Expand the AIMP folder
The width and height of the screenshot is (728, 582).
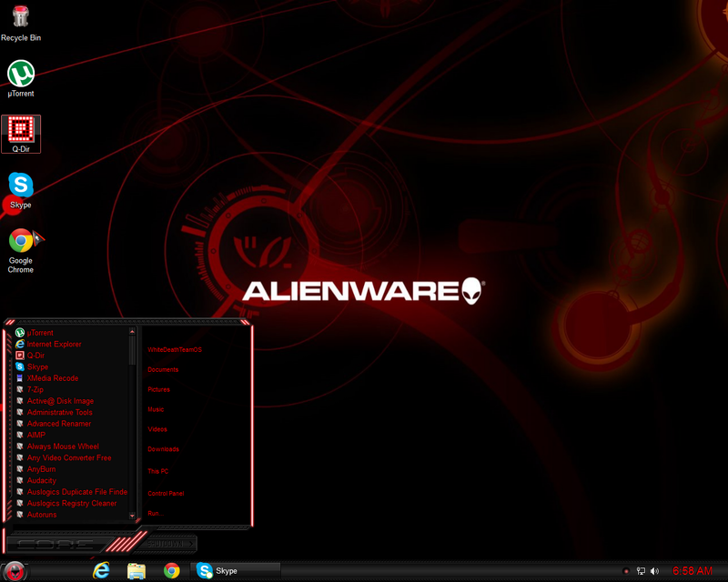(x=31, y=435)
